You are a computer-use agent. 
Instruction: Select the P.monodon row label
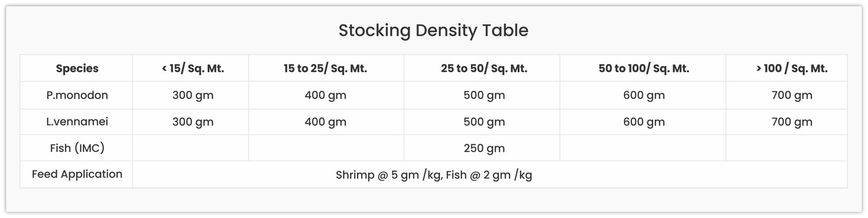coord(77,95)
